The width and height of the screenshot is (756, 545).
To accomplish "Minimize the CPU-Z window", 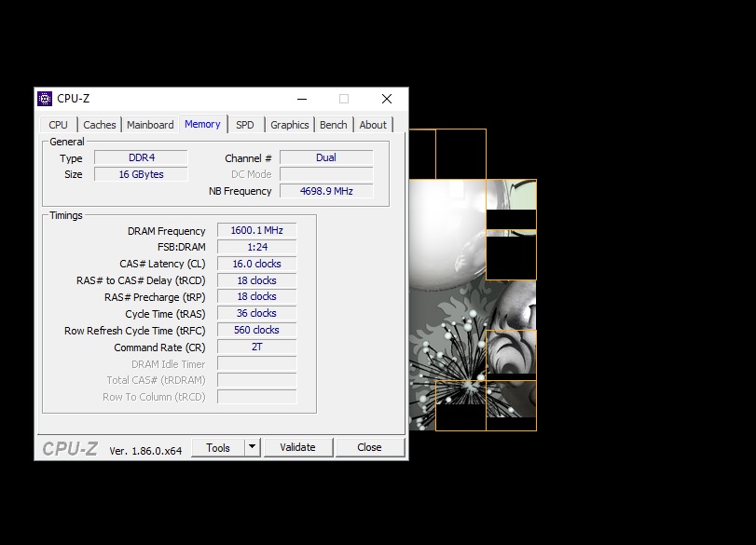I will point(302,99).
